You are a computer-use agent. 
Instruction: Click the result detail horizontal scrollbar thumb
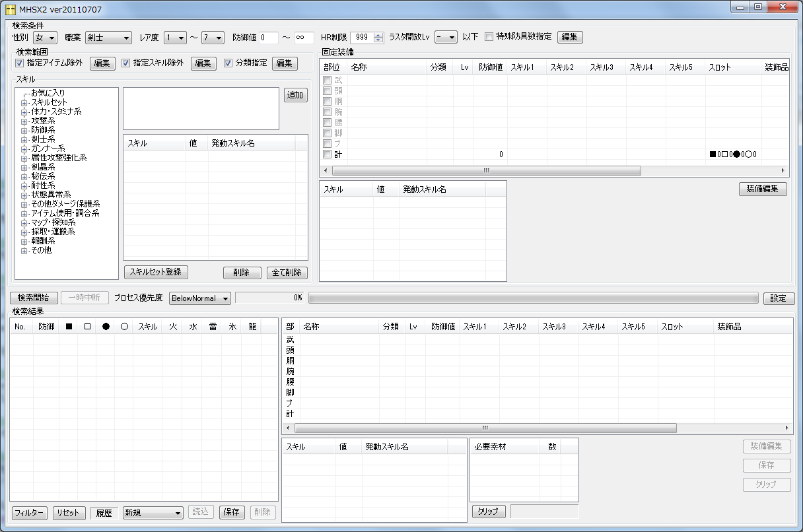(485, 428)
